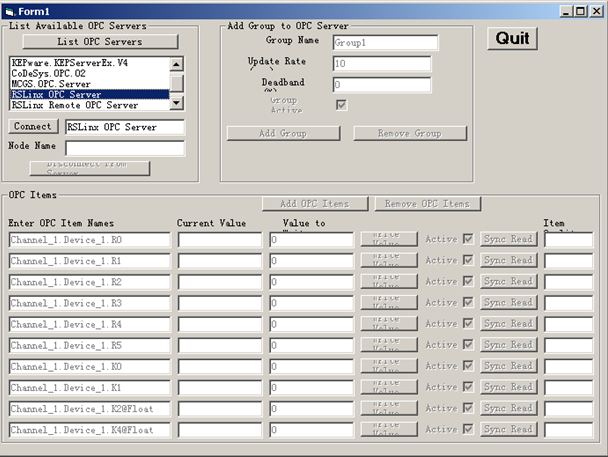Toggle the Group Active checkbox
Screen dimensions: 608x457
point(342,105)
